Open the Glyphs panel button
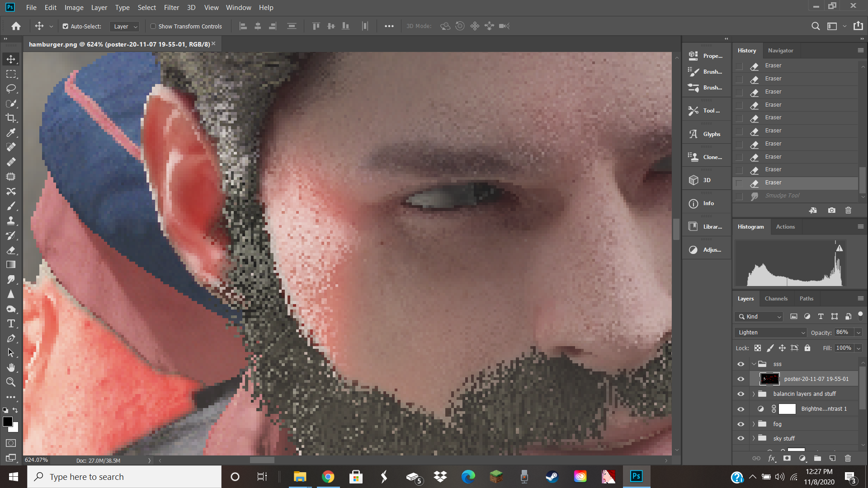 coord(706,134)
